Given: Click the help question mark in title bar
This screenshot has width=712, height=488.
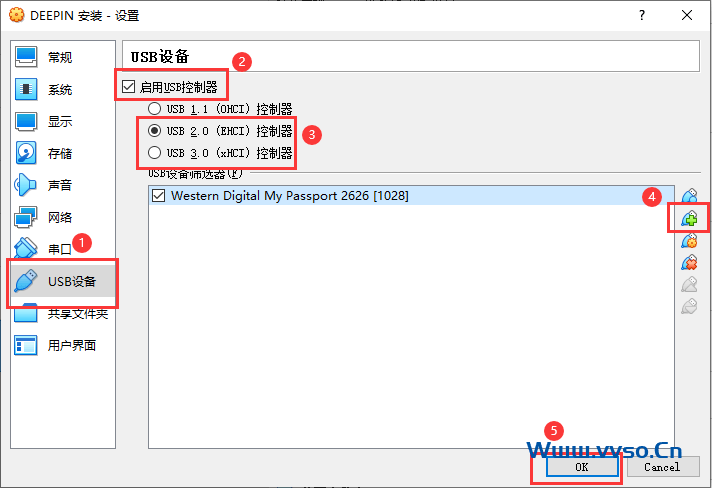Looking at the screenshot, I should 640,16.
